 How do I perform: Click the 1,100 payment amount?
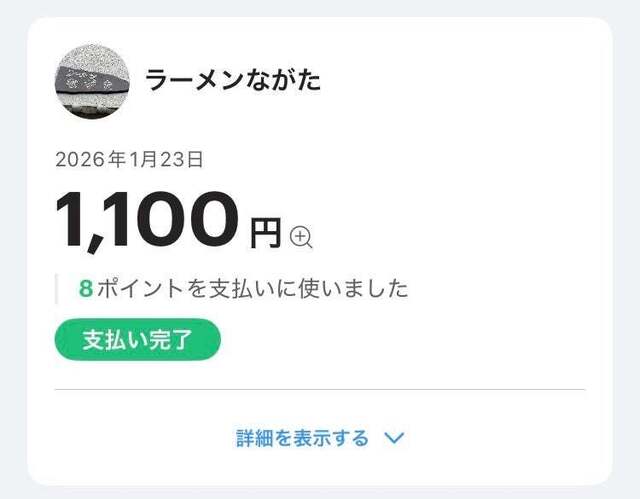(148, 220)
